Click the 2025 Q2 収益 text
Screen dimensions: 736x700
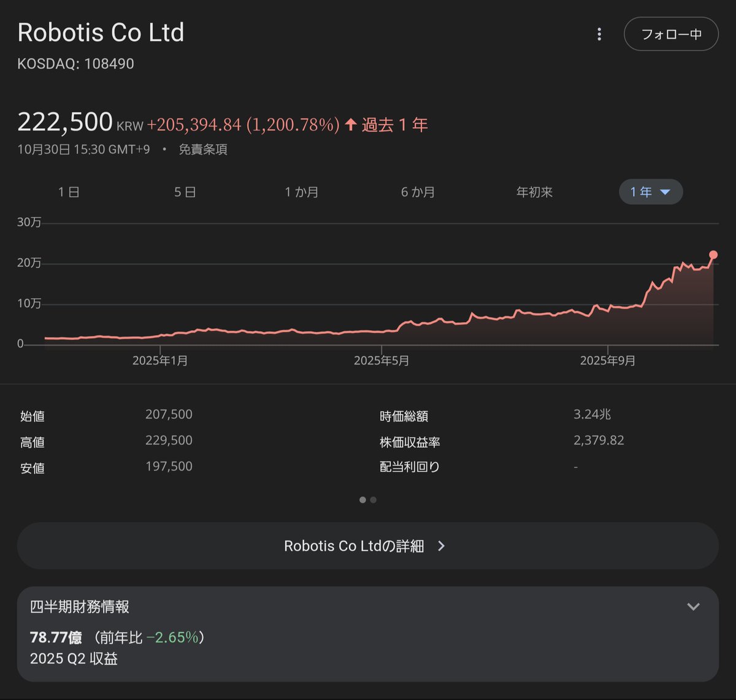tap(74, 659)
